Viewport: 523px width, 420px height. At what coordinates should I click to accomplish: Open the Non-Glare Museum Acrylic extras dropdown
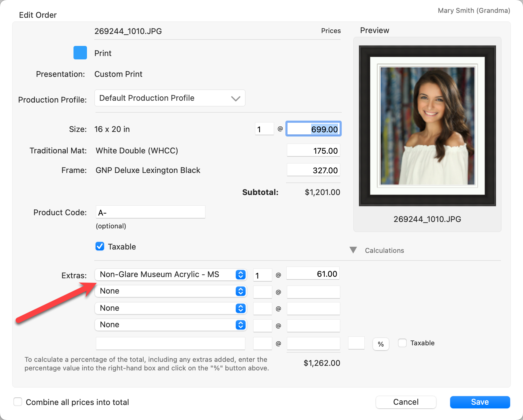[x=171, y=275]
